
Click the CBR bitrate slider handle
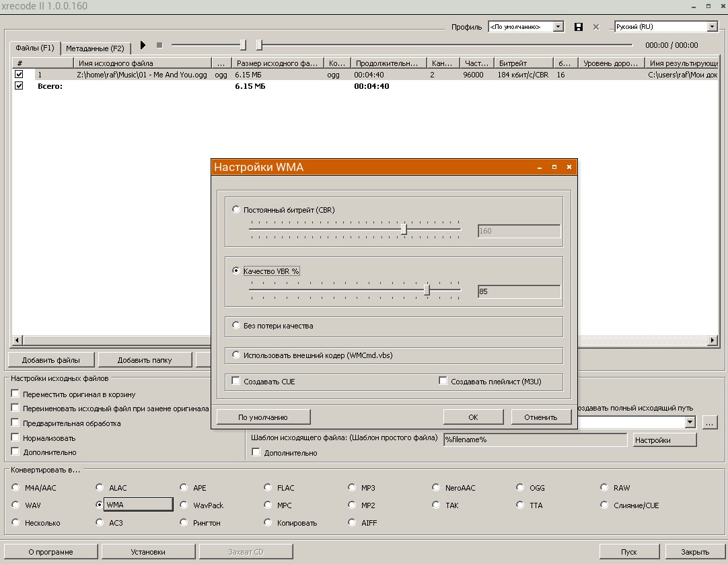point(404,229)
